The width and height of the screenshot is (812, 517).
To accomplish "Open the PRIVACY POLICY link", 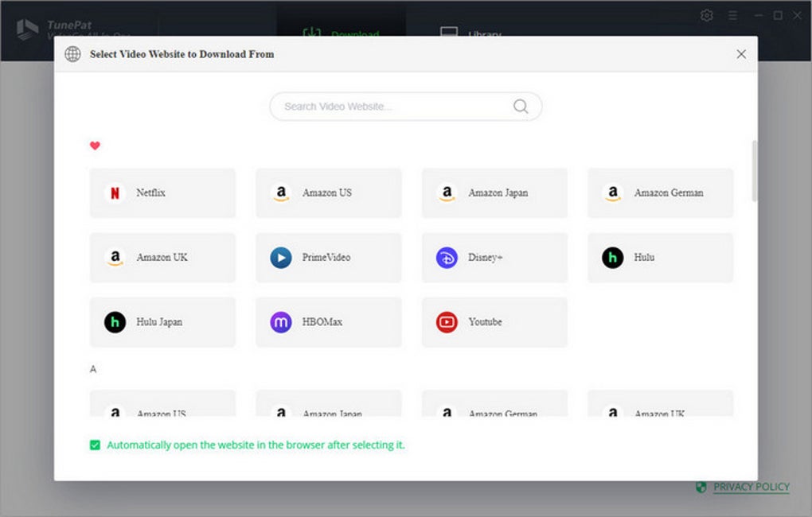I will click(x=751, y=487).
